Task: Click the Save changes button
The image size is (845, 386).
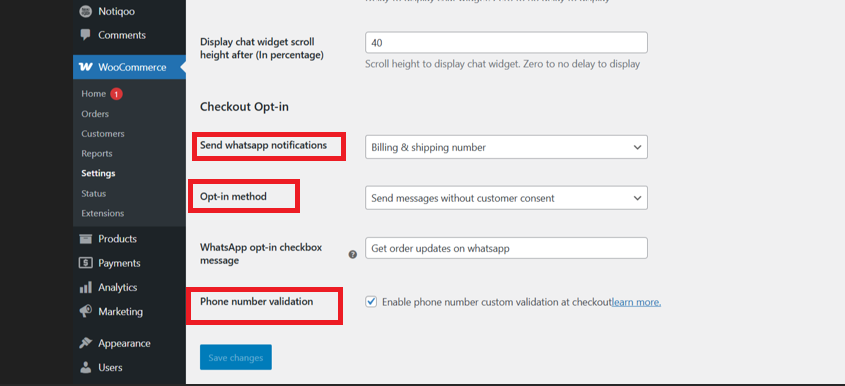Action: coord(236,357)
